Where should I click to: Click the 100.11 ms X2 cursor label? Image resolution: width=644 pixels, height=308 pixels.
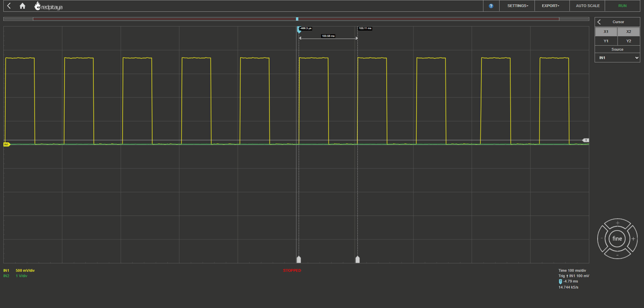click(x=365, y=28)
